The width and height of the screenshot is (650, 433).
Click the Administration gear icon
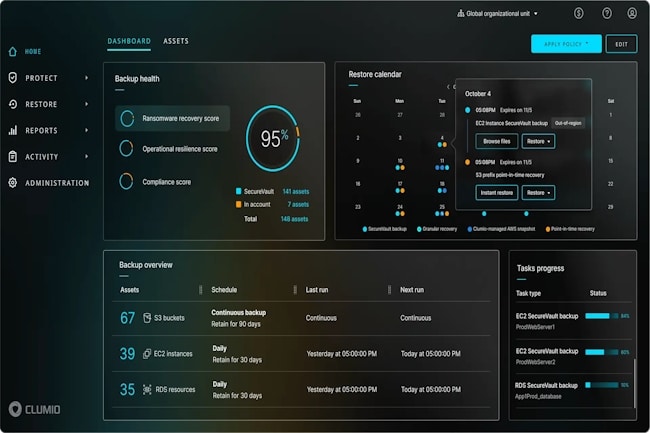click(13, 183)
